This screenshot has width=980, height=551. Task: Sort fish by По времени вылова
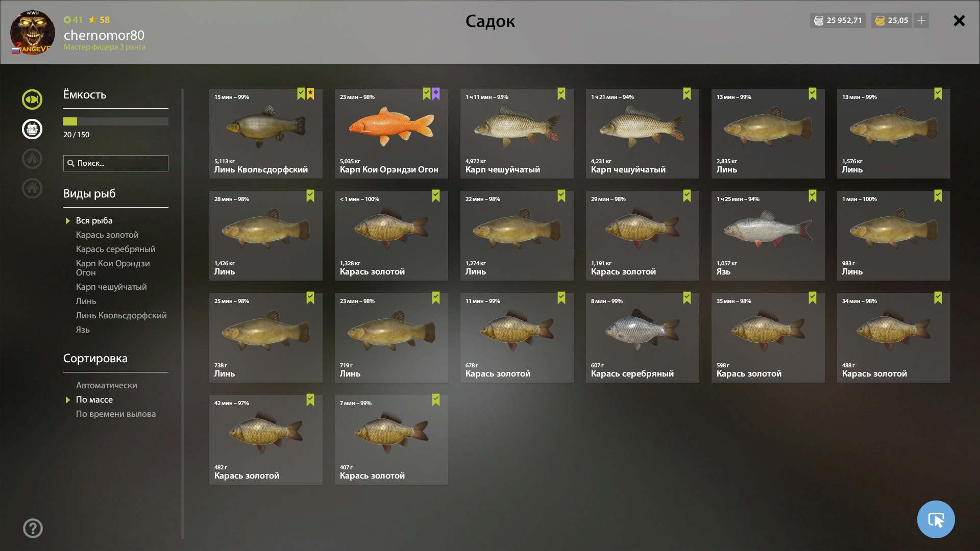coord(116,414)
